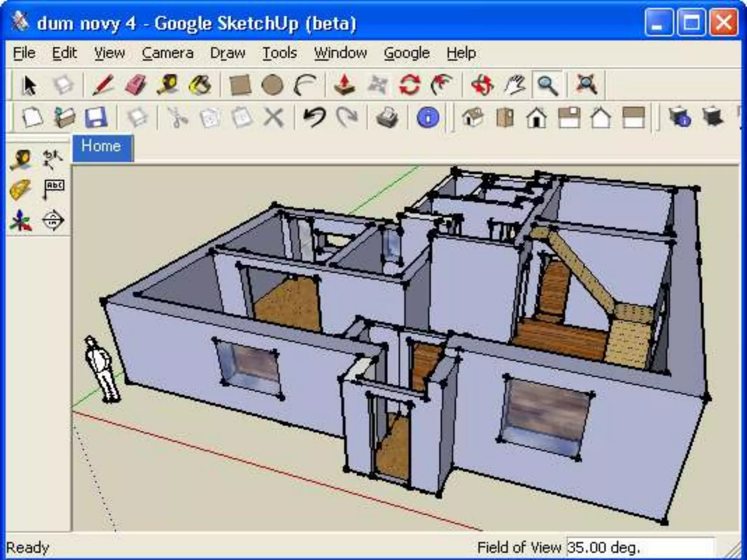Select the Orbit camera tool
Screen dimensions: 747x560
(482, 85)
